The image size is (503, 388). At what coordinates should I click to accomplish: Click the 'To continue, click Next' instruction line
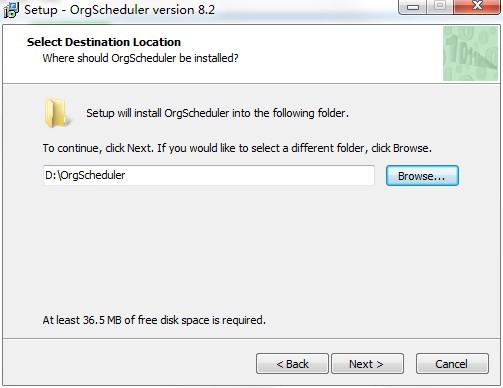coord(237,148)
